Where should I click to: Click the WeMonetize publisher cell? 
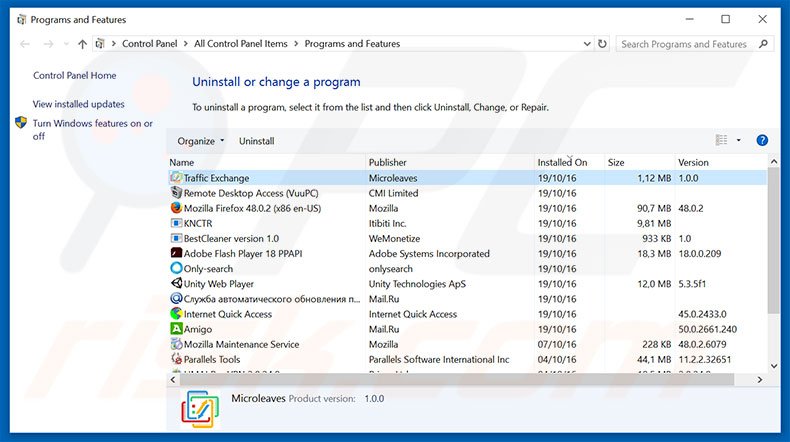point(394,238)
